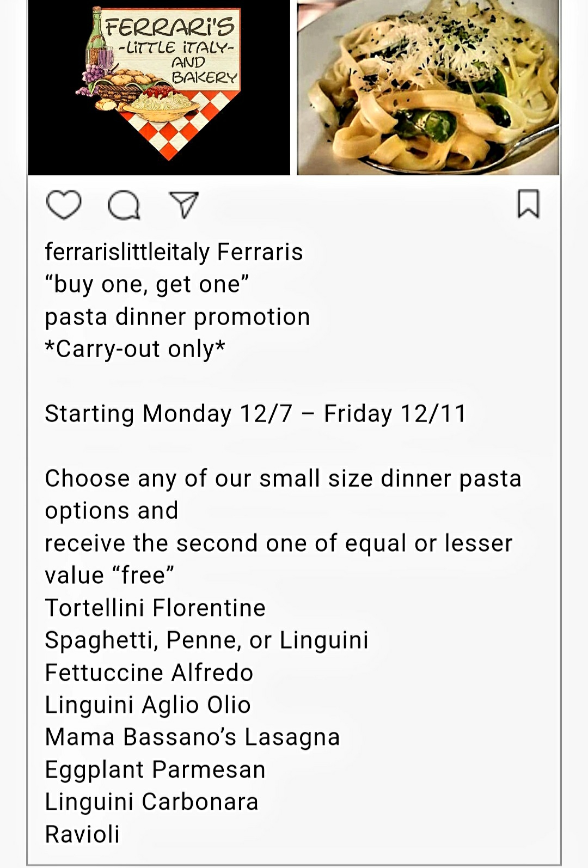Select the Fettuccine Alfredo menu line
This screenshot has height=868, width=588.
149,673
